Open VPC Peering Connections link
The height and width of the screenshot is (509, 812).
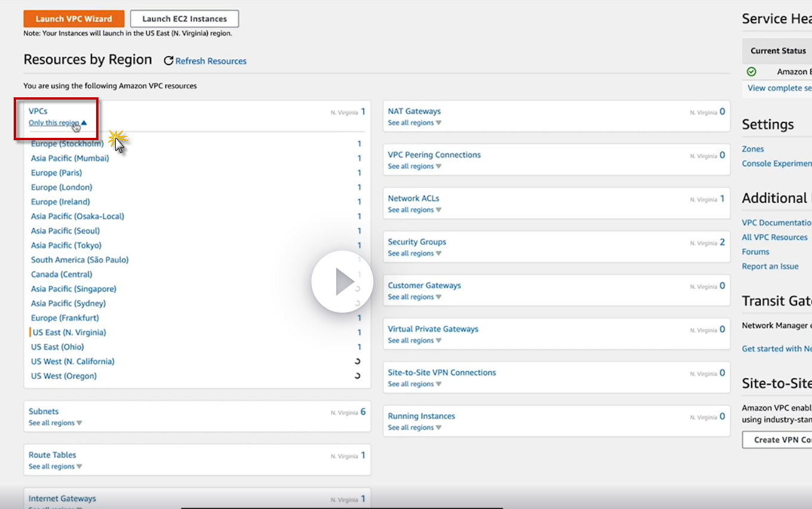(x=434, y=155)
